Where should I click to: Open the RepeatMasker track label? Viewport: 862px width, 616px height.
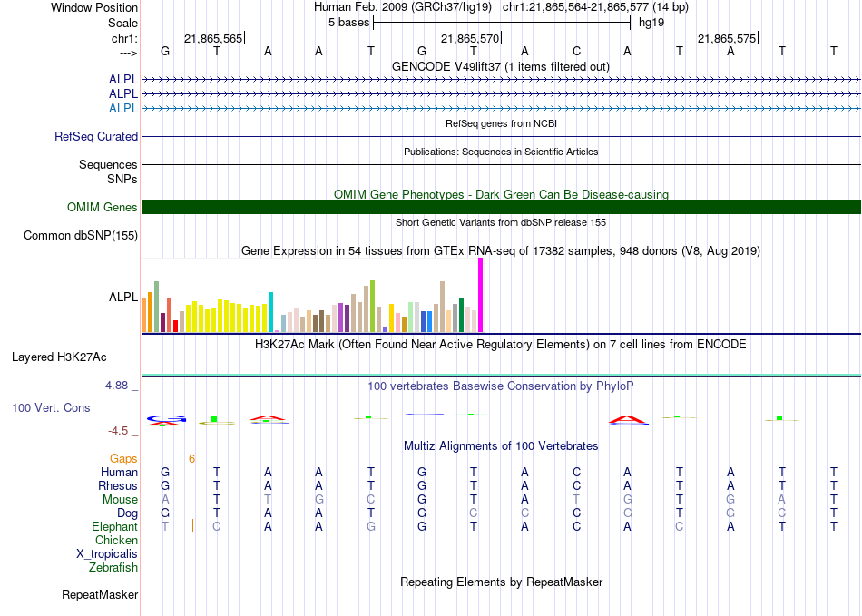pyautogui.click(x=100, y=595)
